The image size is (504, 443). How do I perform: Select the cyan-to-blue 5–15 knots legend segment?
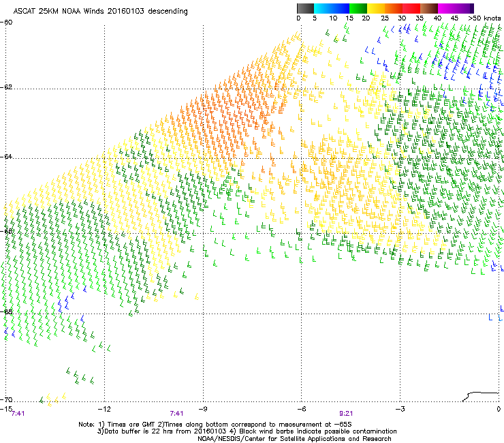332,8
